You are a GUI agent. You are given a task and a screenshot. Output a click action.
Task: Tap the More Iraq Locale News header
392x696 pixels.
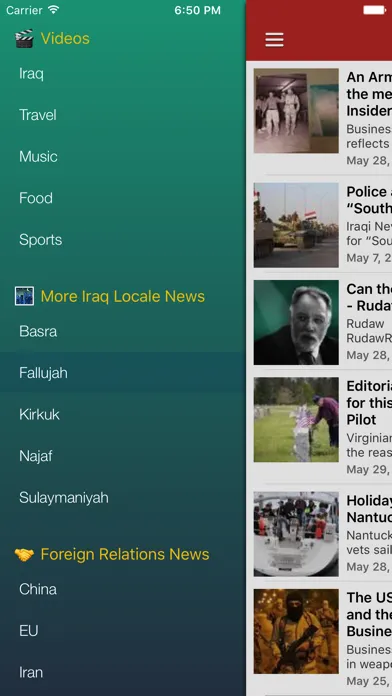[x=123, y=296]
